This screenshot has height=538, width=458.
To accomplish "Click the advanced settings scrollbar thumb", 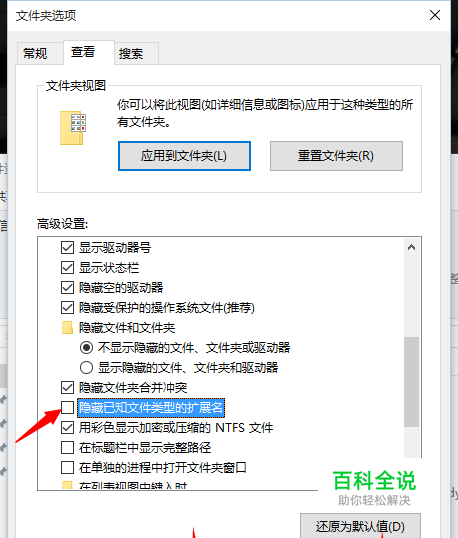I will pos(411,382).
